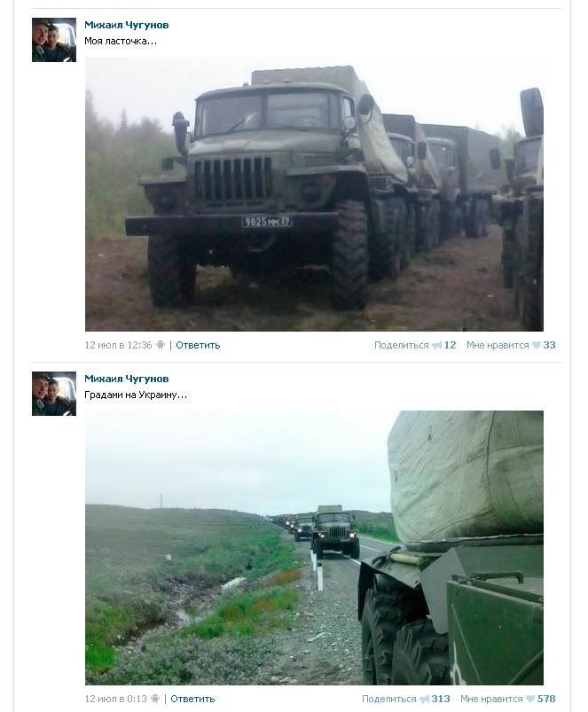Open the avatar on 'Моя ласточка' post

[x=54, y=40]
